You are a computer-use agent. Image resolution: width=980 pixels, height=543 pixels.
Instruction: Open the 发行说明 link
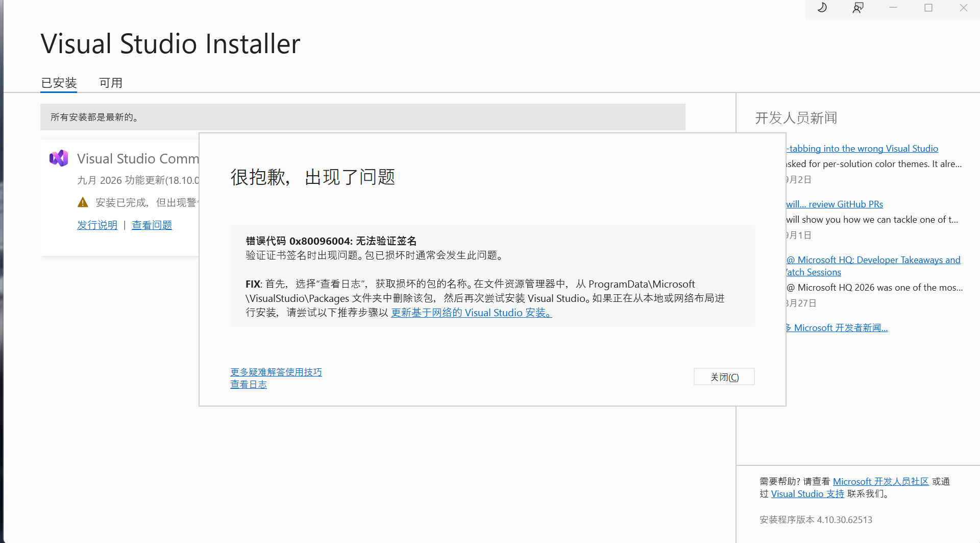[x=97, y=225]
